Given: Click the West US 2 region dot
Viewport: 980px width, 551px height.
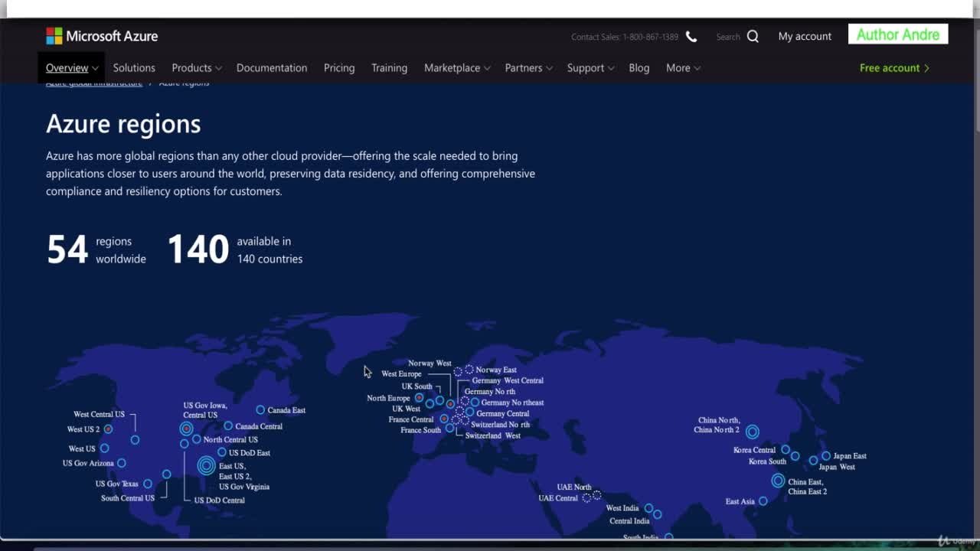Looking at the screenshot, I should tap(108, 429).
